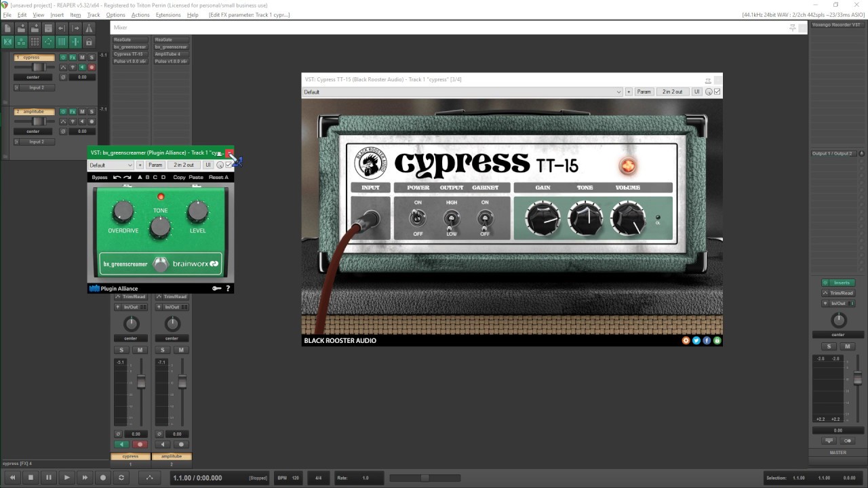The width and height of the screenshot is (868, 488).
Task: Click the VOLUME knob on Cypress amp
Action: tap(627, 217)
